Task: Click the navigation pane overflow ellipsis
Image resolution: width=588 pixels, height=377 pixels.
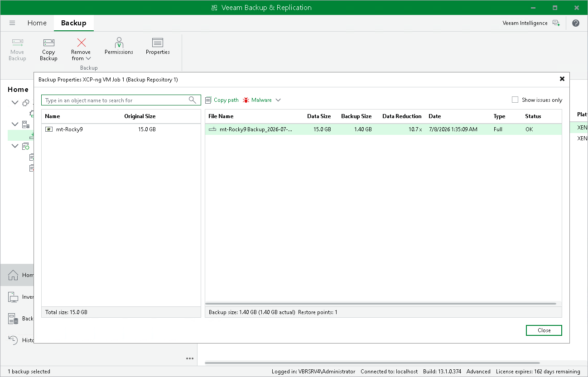Action: (x=190, y=358)
